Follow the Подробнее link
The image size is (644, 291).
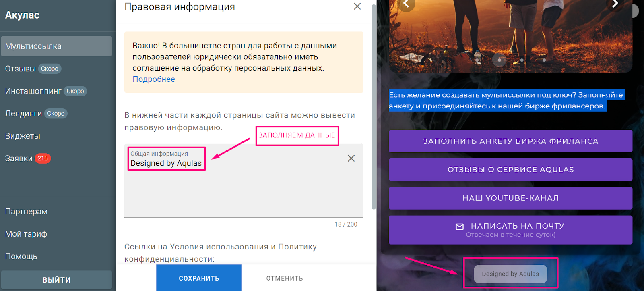pyautogui.click(x=154, y=79)
